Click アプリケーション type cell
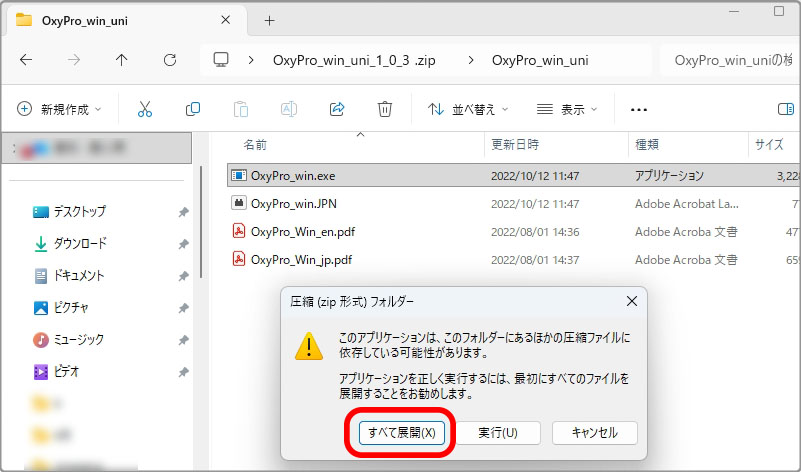Image resolution: width=801 pixels, height=472 pixels. [669, 176]
